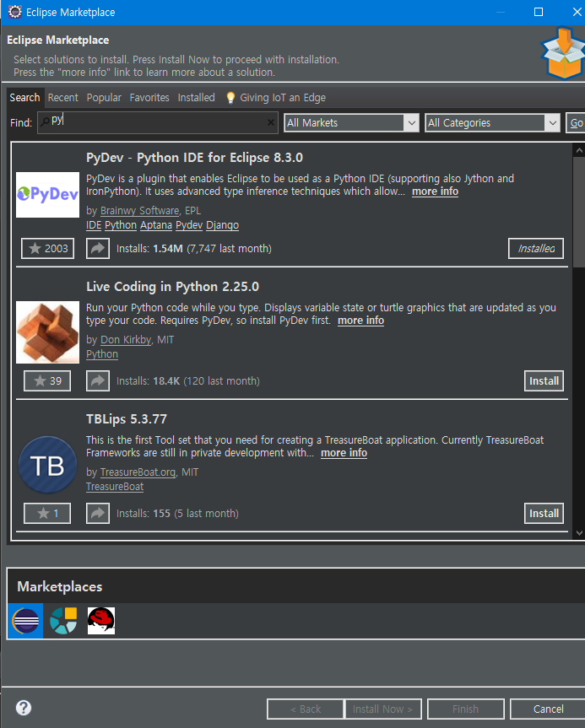Switch to the Favorites tab
585x728 pixels.
tap(149, 98)
